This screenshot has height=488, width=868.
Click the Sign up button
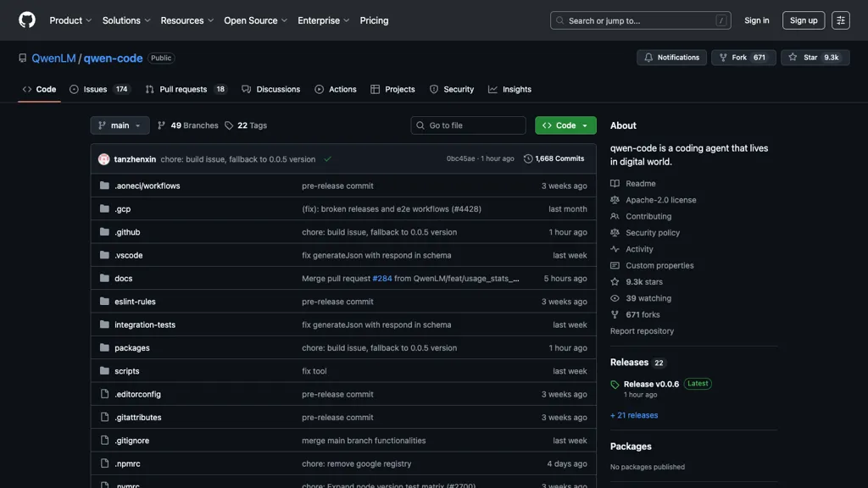coord(803,19)
